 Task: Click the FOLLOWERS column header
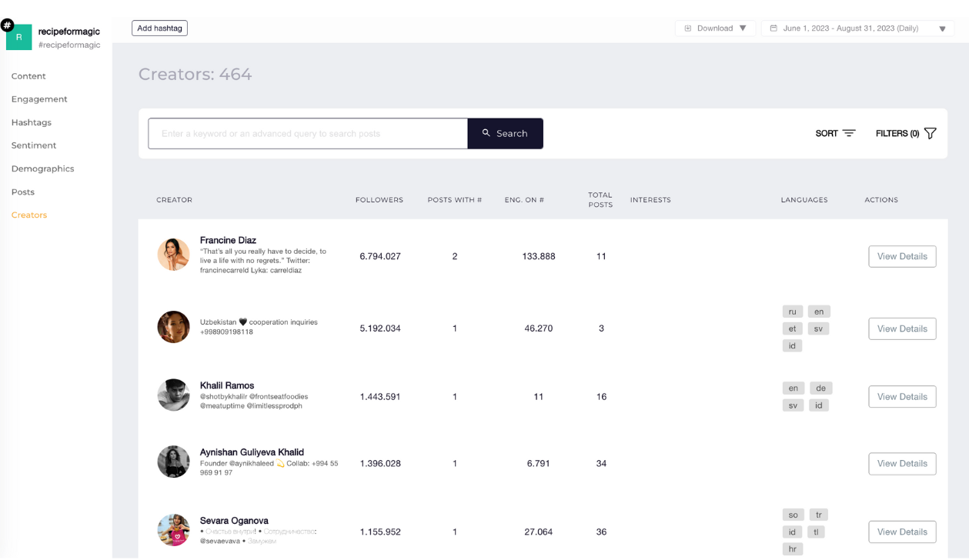point(379,200)
